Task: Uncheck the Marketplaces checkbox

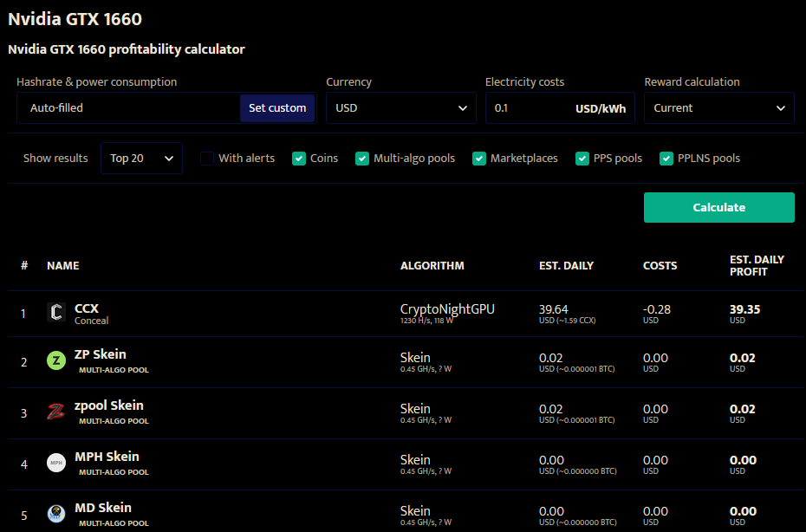Action: 479,159
